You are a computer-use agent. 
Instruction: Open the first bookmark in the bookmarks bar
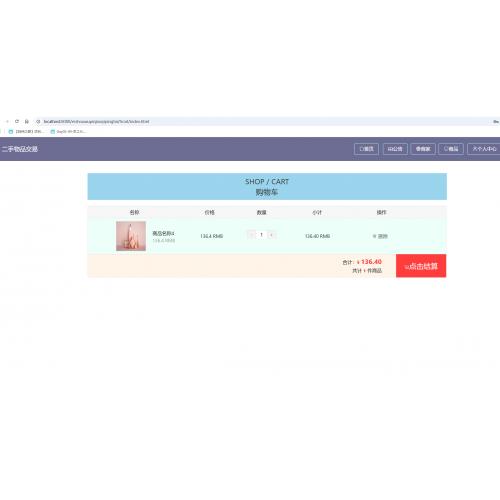(x=25, y=132)
